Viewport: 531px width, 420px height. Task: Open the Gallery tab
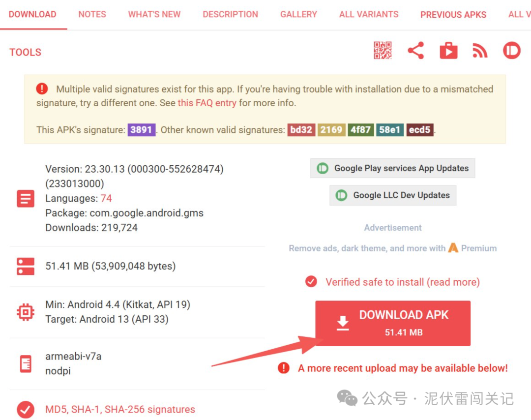299,14
